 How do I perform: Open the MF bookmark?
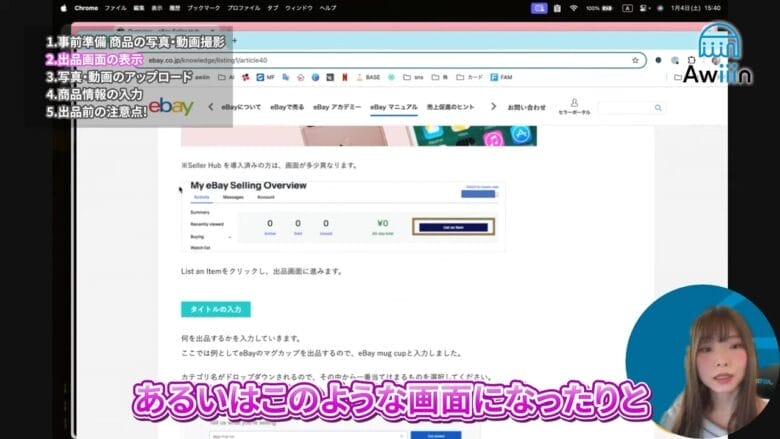[x=266, y=77]
